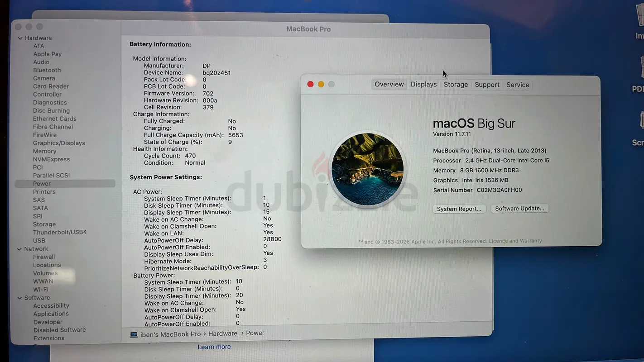The width and height of the screenshot is (644, 362).
Task: Select Disabled Software in the sidebar
Action: tap(59, 330)
